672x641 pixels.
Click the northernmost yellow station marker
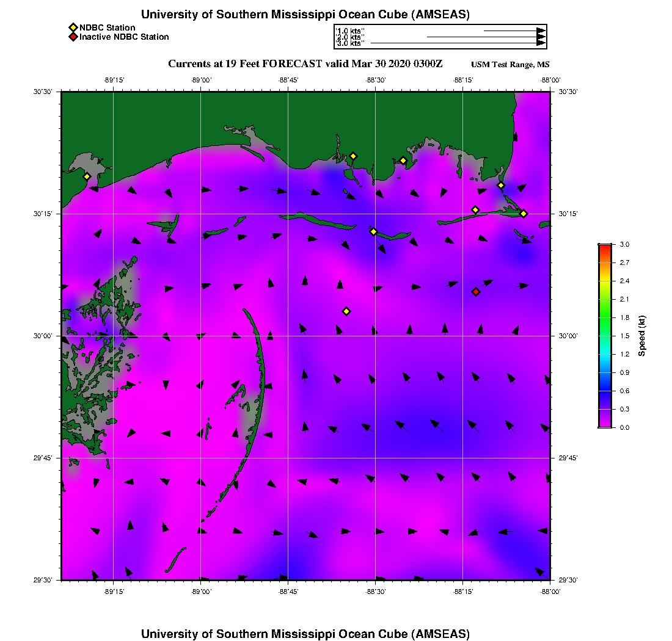coord(353,156)
